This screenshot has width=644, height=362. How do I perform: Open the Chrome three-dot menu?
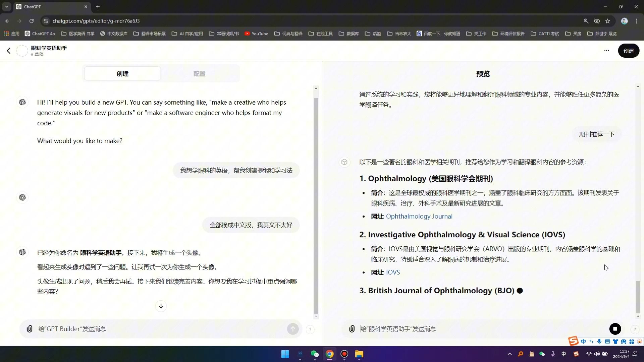pyautogui.click(x=637, y=21)
